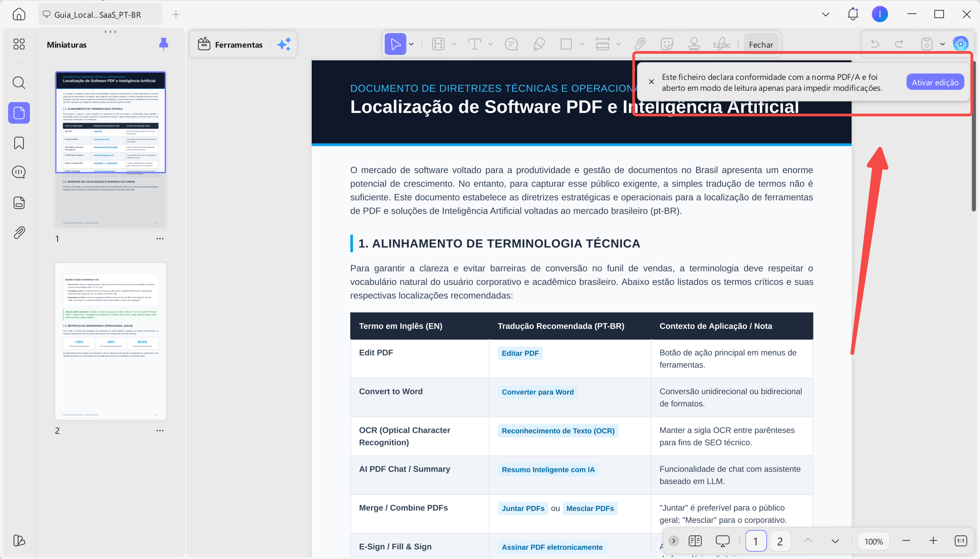Image resolution: width=980 pixels, height=559 pixels.
Task: Open page 1 thumbnail options menu
Action: [x=160, y=239]
